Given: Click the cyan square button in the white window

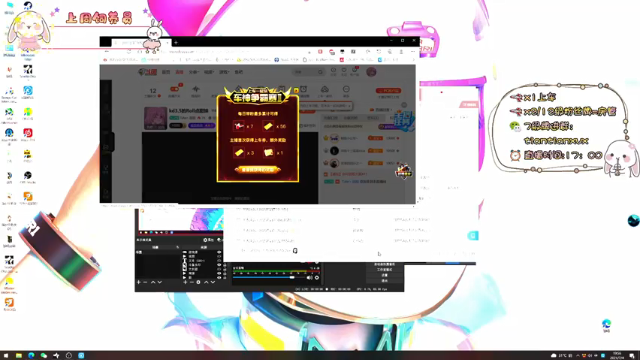Looking at the screenshot, I should (x=472, y=236).
